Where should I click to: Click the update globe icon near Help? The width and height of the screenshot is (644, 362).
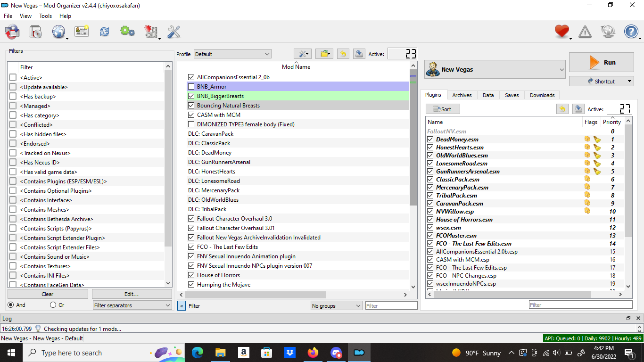click(x=608, y=32)
